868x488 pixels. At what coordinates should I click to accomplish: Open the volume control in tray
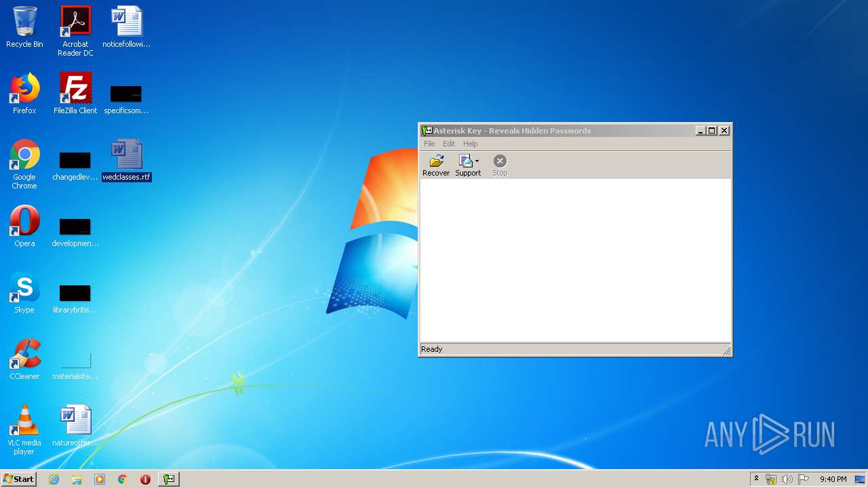click(787, 479)
